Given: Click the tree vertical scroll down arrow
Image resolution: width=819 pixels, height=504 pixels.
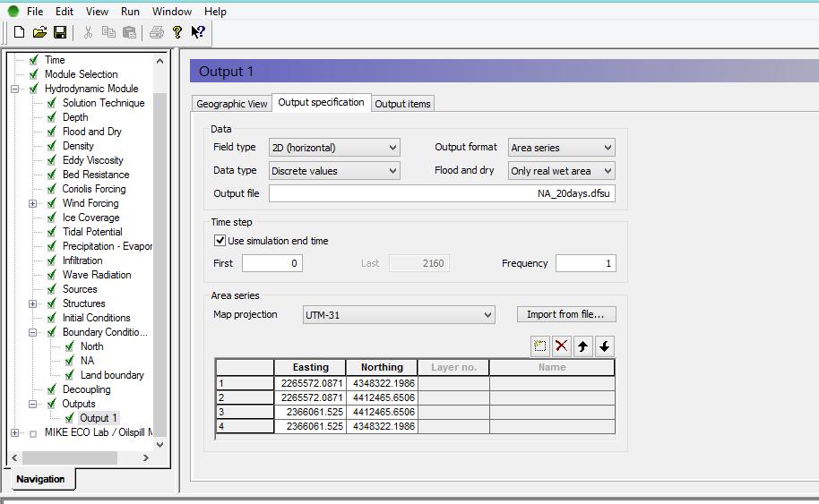Looking at the screenshot, I should (159, 445).
